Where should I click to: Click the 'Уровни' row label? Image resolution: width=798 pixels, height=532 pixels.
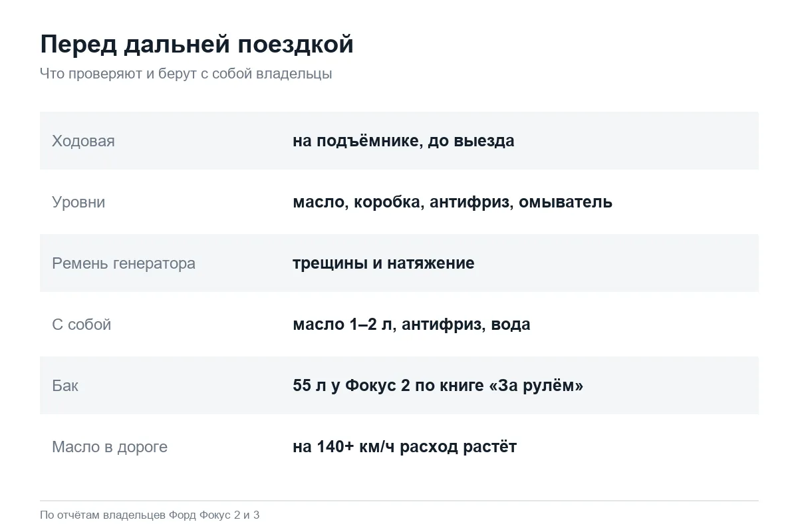click(78, 202)
